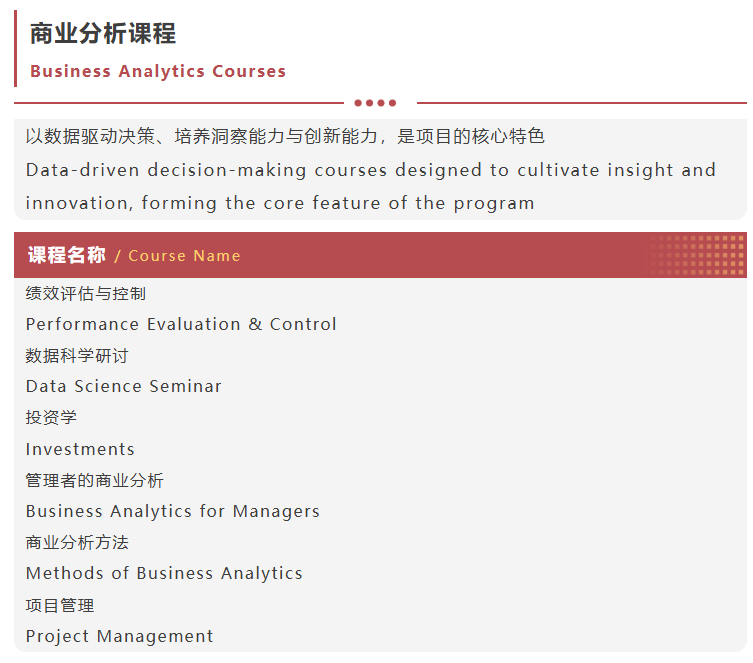
Task: Open Methods of Business Analytics course
Action: [164, 573]
